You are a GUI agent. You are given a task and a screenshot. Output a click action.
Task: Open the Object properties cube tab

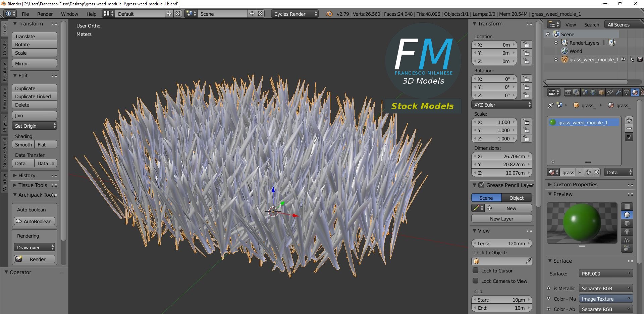601,92
